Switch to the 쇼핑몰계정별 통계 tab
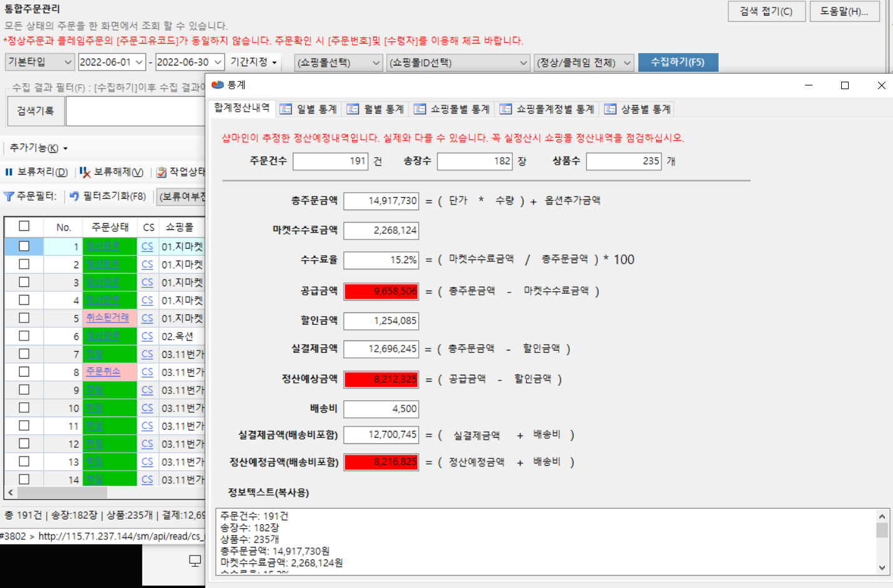Image resolution: width=893 pixels, height=588 pixels. [x=547, y=109]
